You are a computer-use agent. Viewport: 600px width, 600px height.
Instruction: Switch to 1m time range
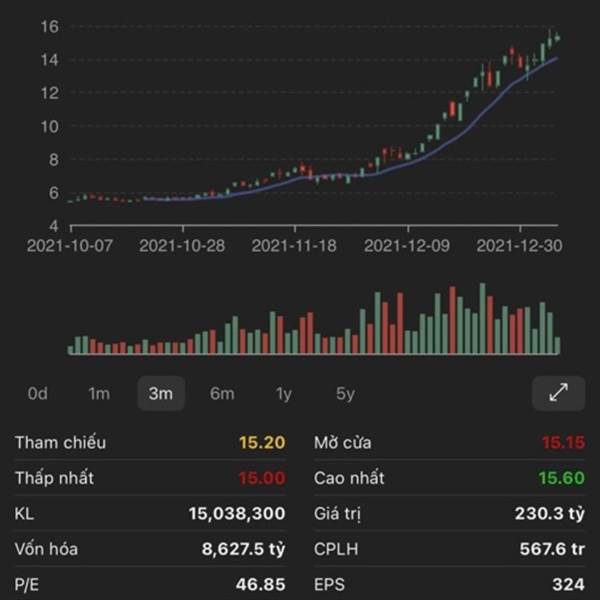point(99,393)
